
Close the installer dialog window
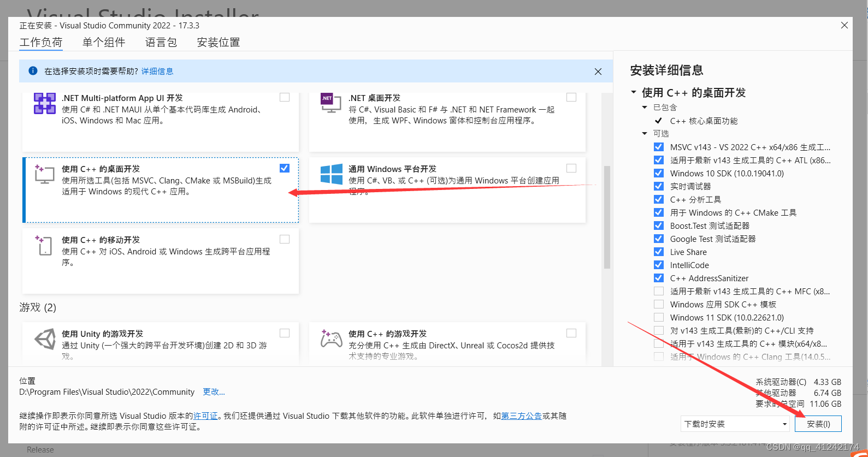[x=845, y=25]
